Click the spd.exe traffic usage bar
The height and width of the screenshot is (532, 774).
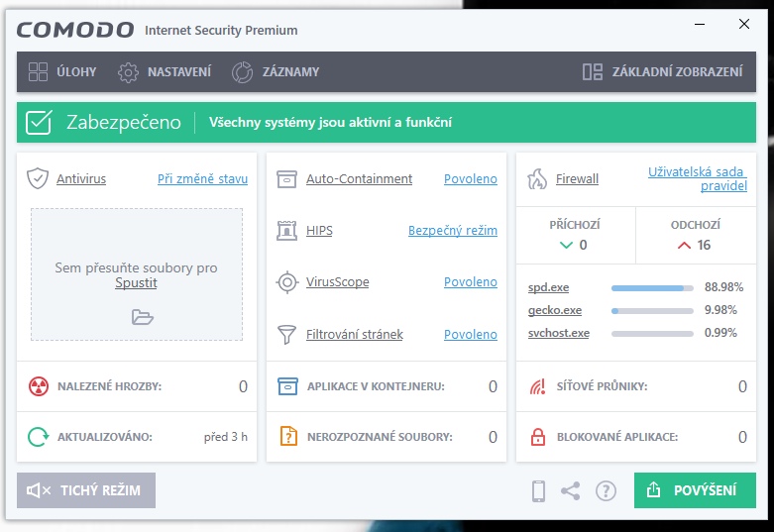[651, 287]
